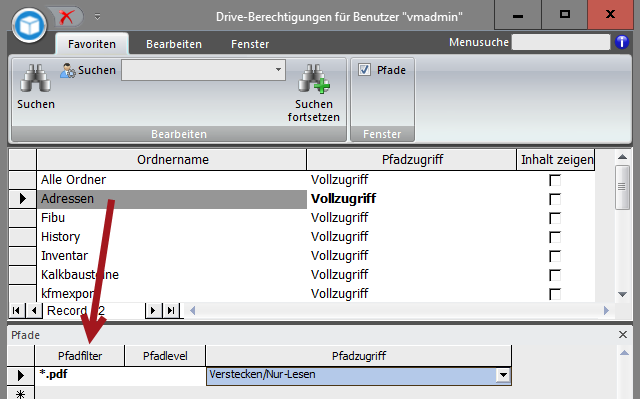Click the Pfadfilter column header
Image resolution: width=640 pixels, height=399 pixels.
80,356
